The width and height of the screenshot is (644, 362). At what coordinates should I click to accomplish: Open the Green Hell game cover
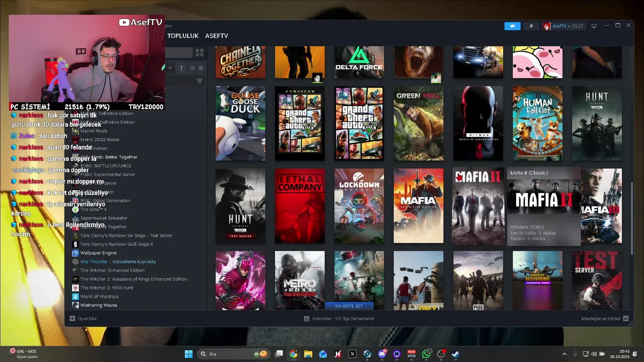[x=419, y=123]
